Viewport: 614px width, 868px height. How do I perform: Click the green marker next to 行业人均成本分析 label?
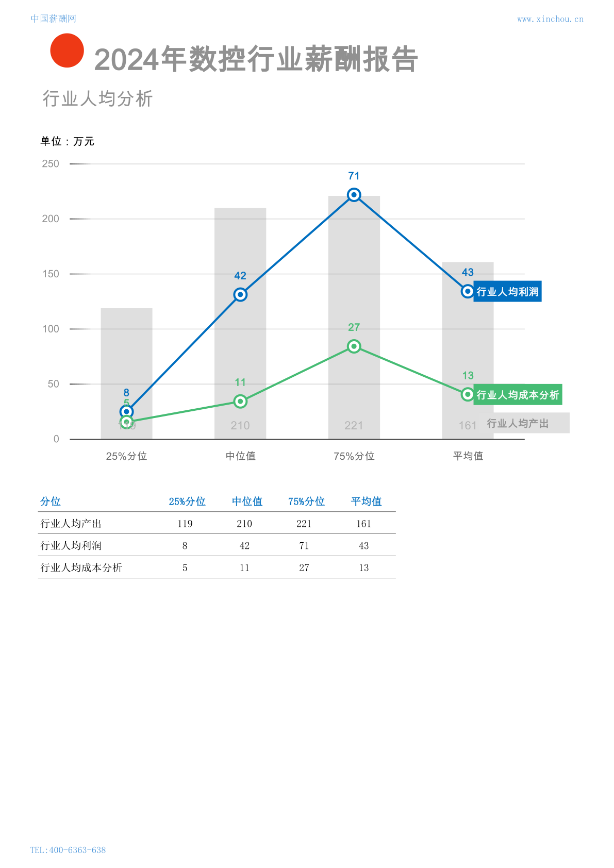[x=468, y=395]
